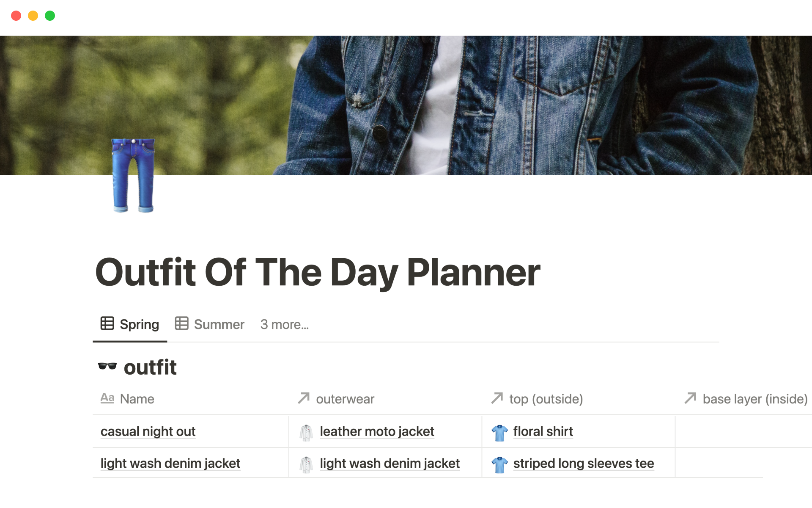Viewport: 812px width, 508px height.
Task: Click the jeans page icon
Action: tap(133, 175)
